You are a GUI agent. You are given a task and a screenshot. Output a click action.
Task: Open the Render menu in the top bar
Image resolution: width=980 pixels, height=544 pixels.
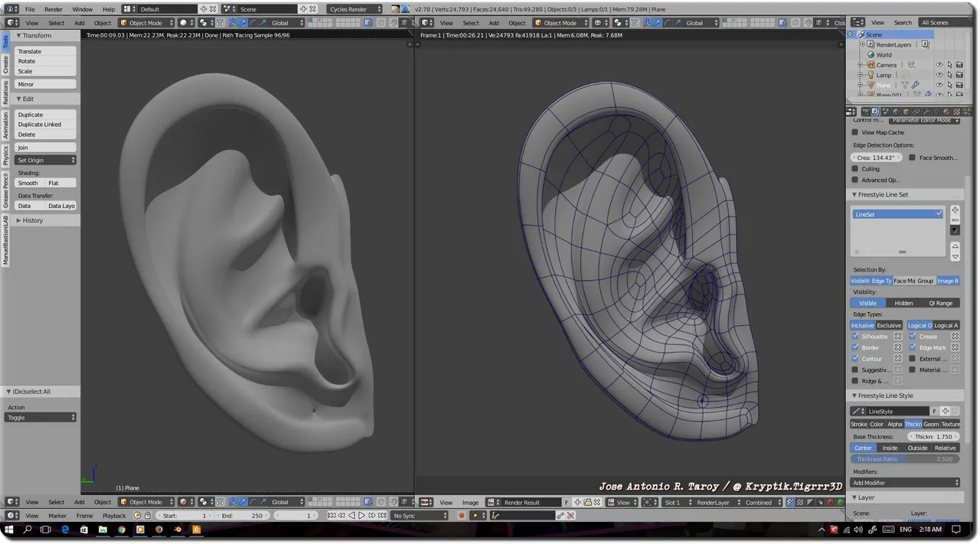point(54,9)
